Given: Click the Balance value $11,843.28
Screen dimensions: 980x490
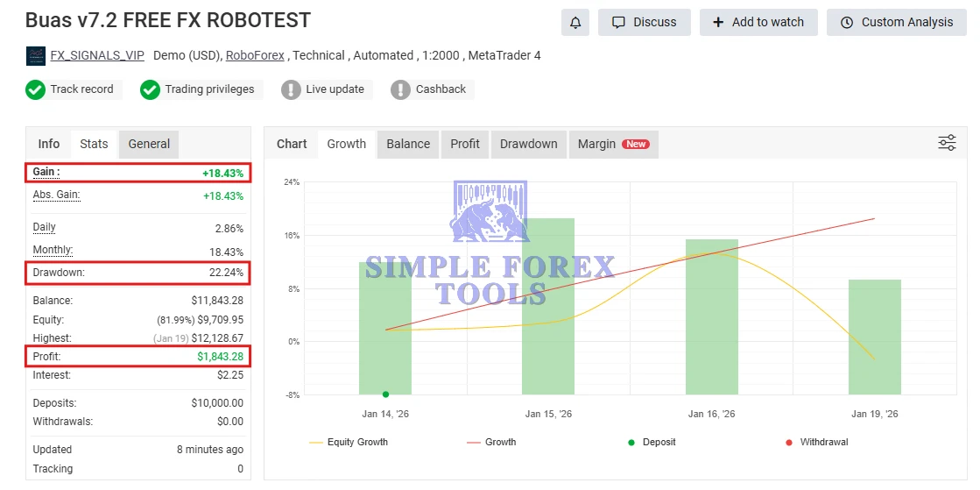Looking at the screenshot, I should coord(217,301).
